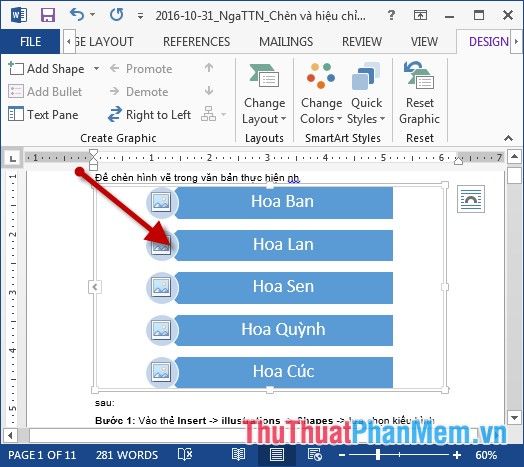Toggle the Text Pane
Screen dimensions: 524x467
tap(43, 115)
